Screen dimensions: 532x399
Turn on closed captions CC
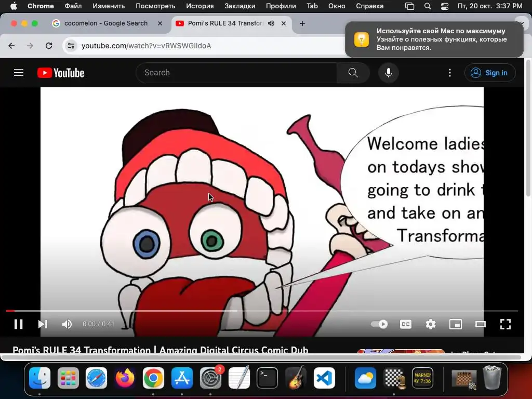[405, 324]
